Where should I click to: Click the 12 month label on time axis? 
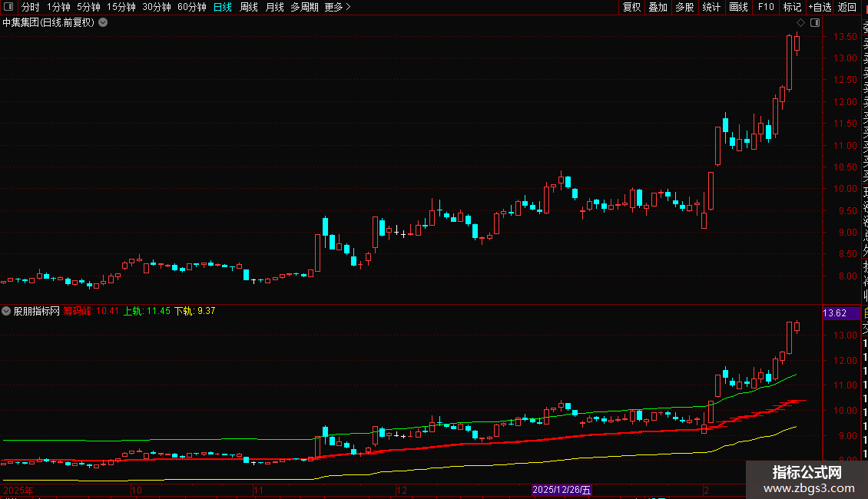[x=402, y=490]
